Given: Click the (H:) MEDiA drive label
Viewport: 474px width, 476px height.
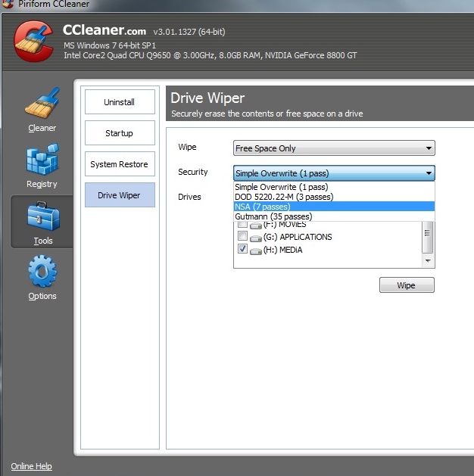Looking at the screenshot, I should click(x=282, y=250).
